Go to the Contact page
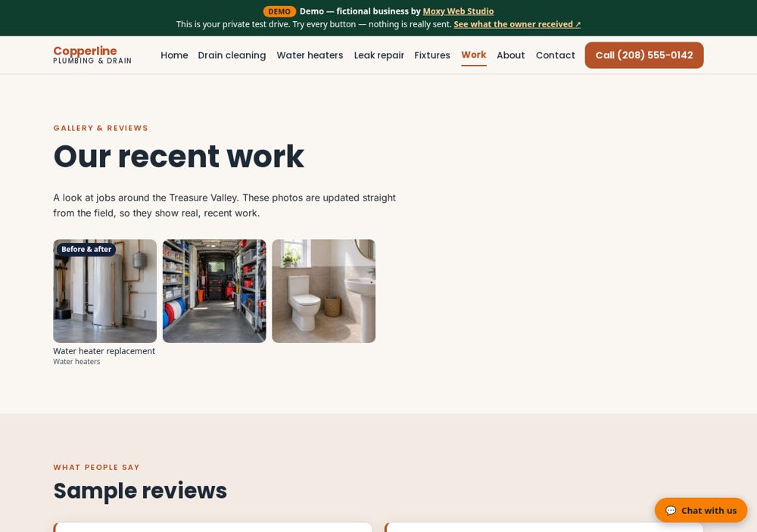The image size is (757, 532). click(555, 55)
